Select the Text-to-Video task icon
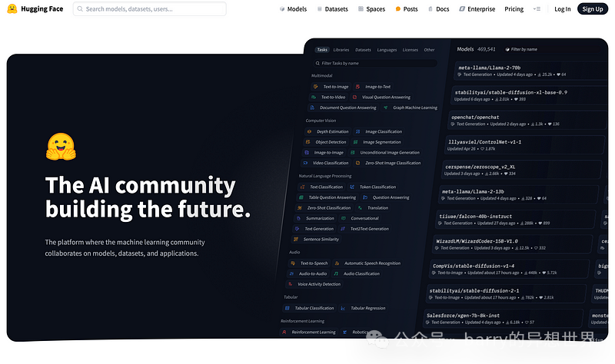 point(314,98)
